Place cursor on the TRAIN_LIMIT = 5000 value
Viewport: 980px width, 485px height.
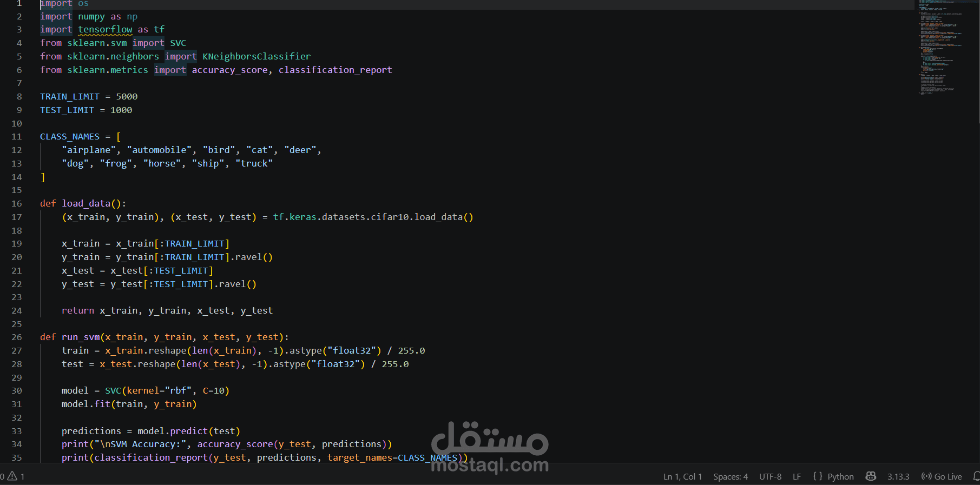click(127, 97)
